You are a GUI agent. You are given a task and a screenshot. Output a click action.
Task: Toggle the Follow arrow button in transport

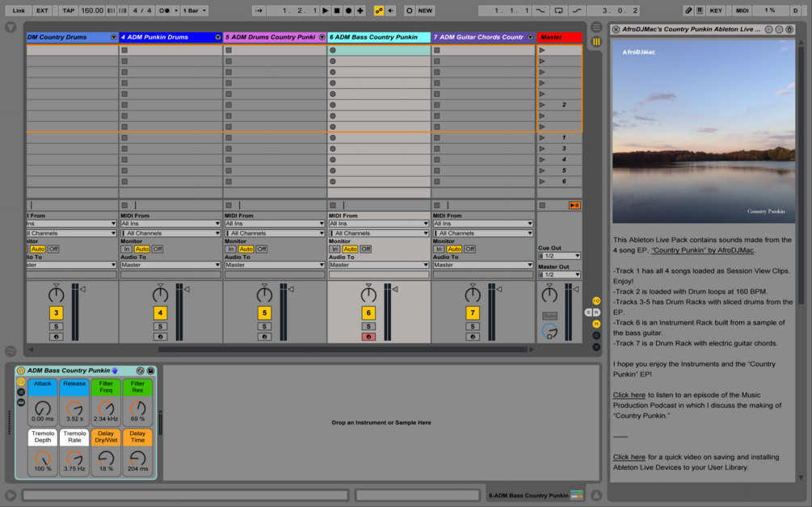259,10
